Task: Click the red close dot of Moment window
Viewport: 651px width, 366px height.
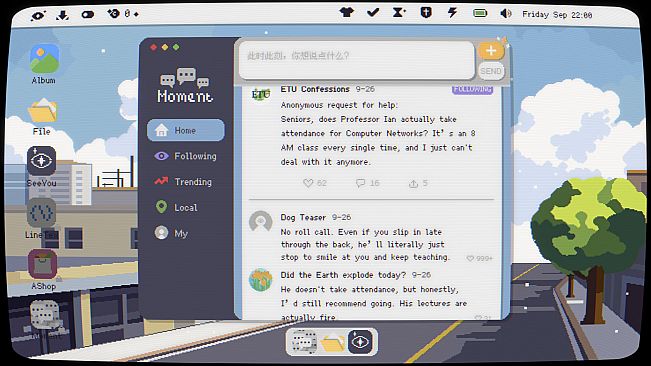Action: (153, 47)
